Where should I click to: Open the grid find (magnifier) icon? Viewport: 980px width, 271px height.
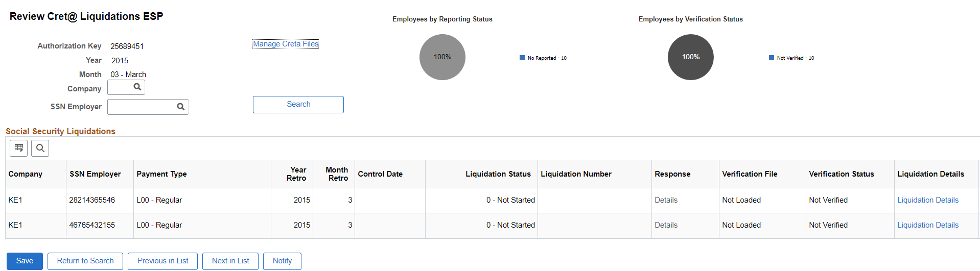click(40, 148)
